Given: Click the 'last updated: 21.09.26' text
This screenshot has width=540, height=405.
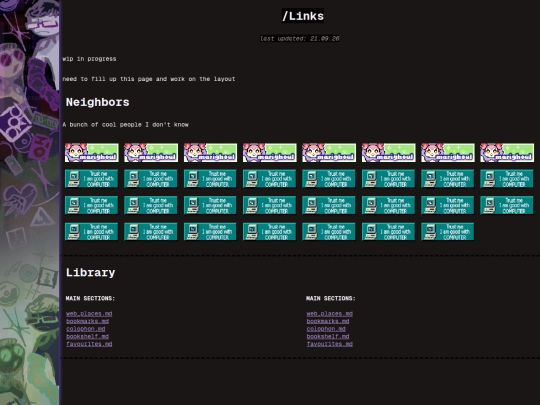Looking at the screenshot, I should coord(300,39).
